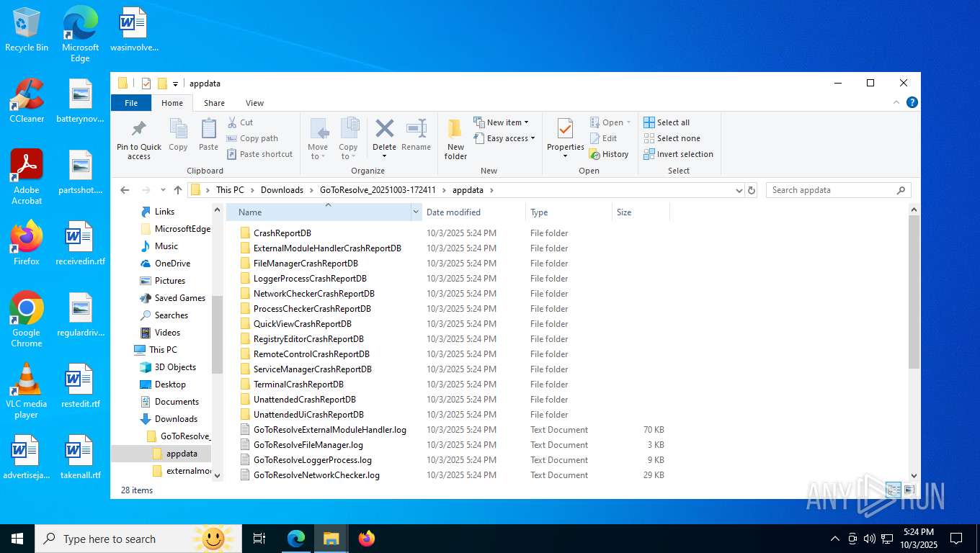Open History in the ribbon
Viewport: 980px width, 553px height.
click(609, 154)
